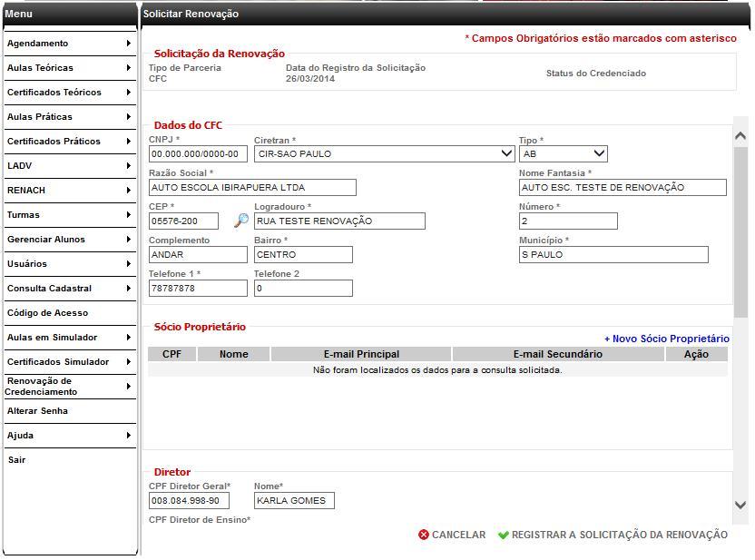Click the Complemento field
755x560 pixels.
click(198, 255)
